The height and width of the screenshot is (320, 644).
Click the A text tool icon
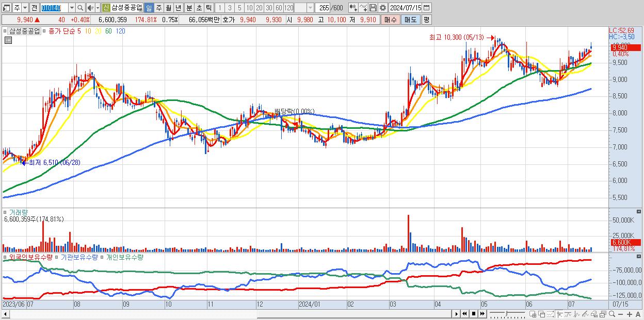(638, 314)
